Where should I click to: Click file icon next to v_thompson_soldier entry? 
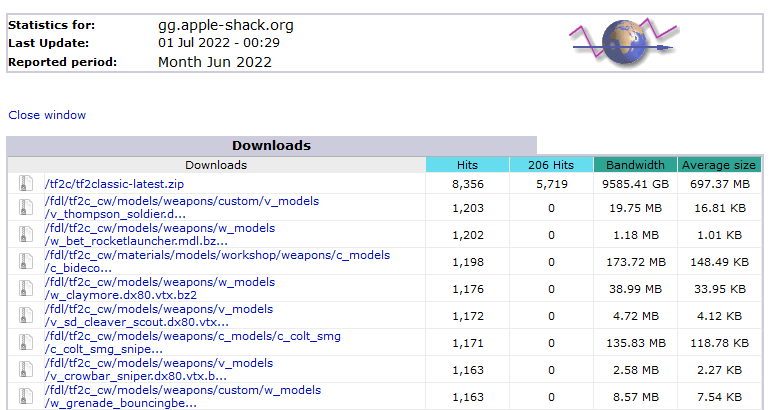pyautogui.click(x=26, y=207)
